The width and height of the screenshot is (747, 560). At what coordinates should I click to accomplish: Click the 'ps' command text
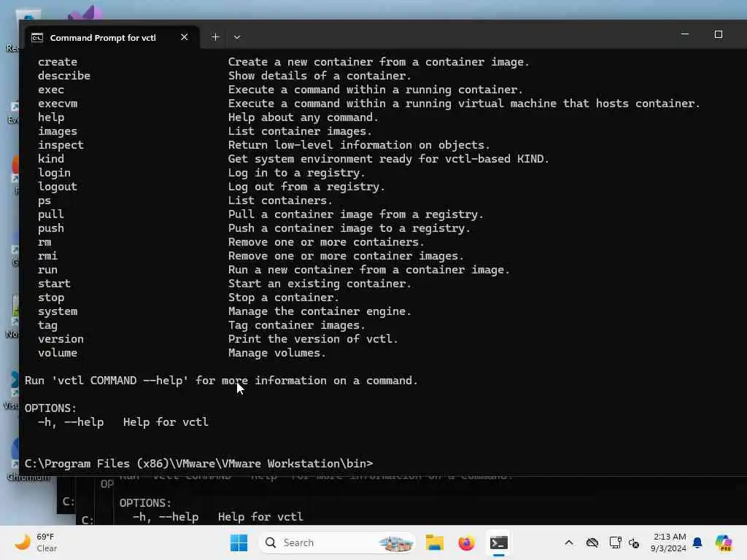coord(44,201)
